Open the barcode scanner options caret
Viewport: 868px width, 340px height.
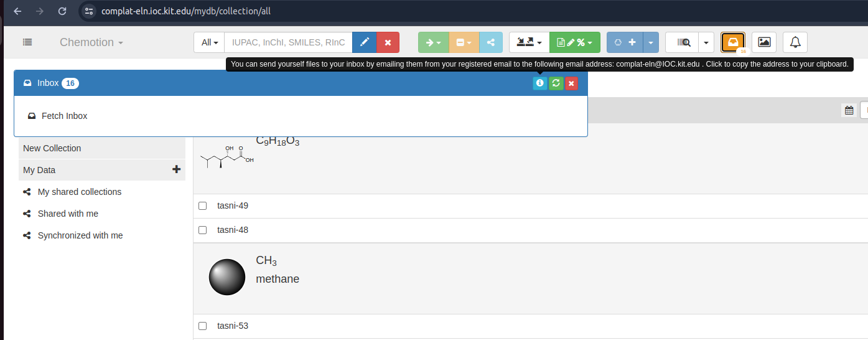point(706,42)
